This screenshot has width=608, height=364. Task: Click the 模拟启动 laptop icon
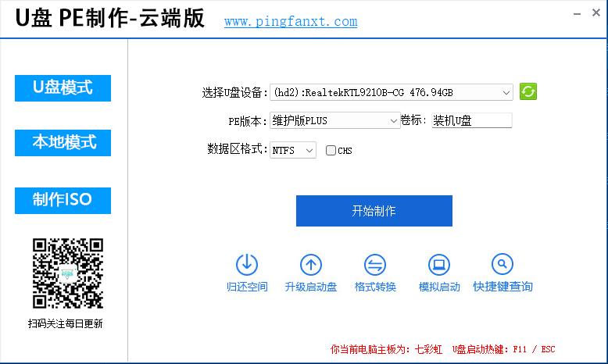(x=439, y=264)
